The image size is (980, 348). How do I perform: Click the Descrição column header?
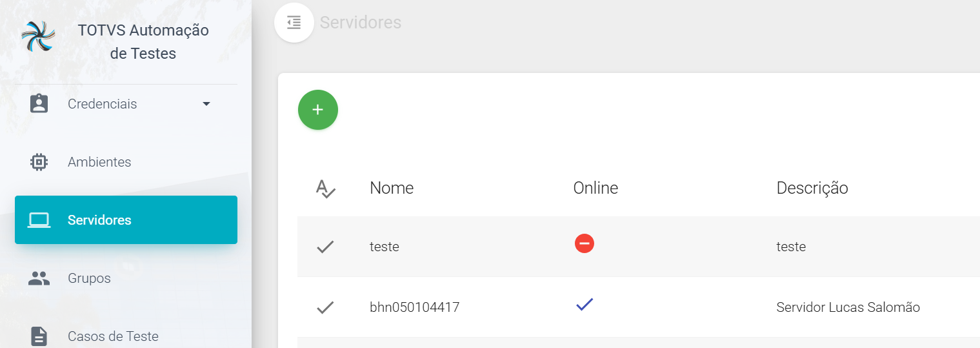812,188
